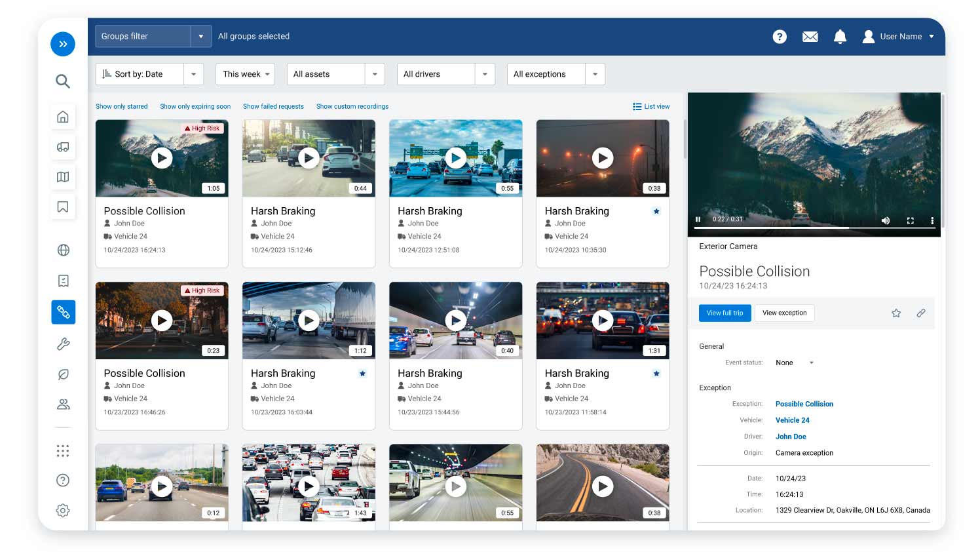Play the 0:23 Possible Collision thumbnail

click(x=162, y=320)
